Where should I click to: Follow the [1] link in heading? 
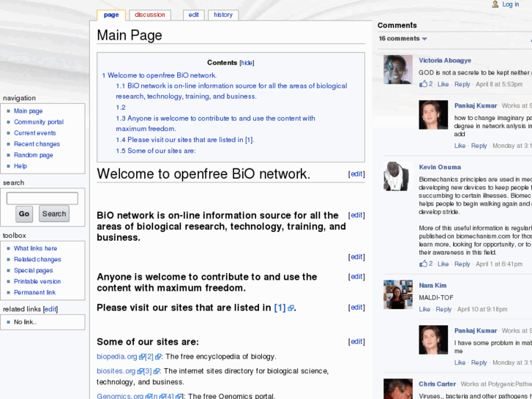[280, 307]
